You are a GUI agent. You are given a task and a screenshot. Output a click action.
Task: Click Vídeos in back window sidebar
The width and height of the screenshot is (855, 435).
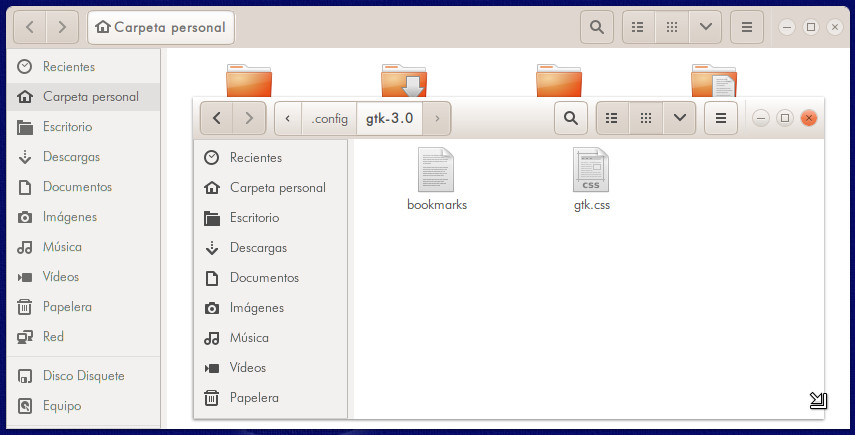[x=83, y=276]
